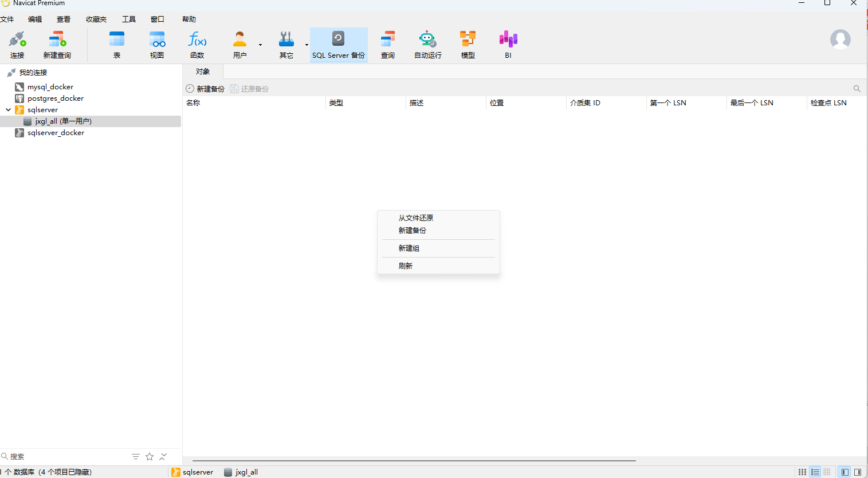Open the 表 (Tables) view
Viewport: 868px width, 478px height.
(116, 44)
